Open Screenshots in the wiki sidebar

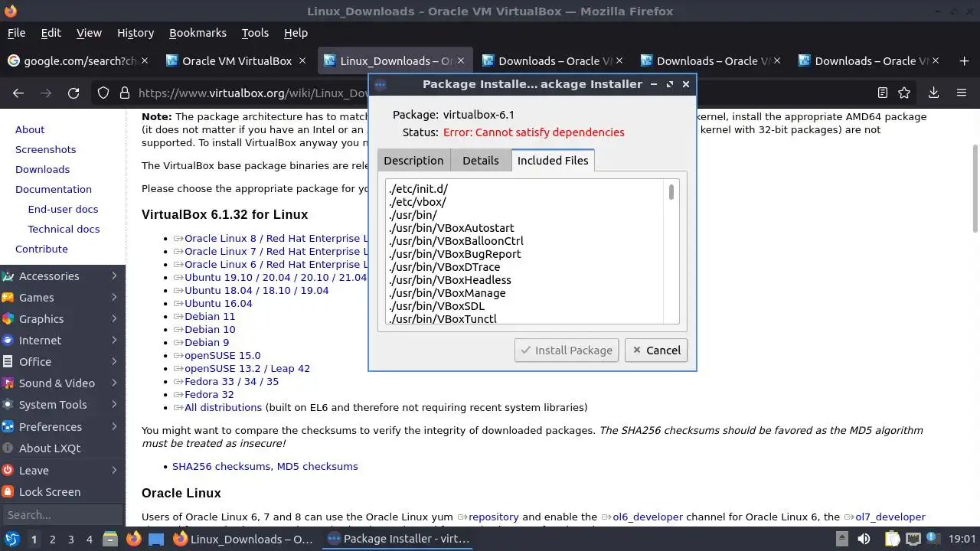[x=45, y=149]
